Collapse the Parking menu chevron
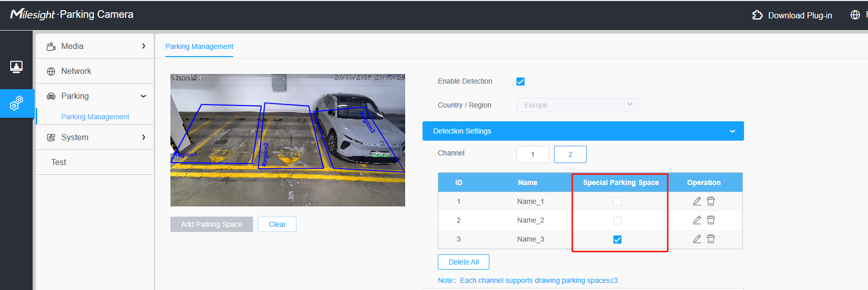 [143, 96]
